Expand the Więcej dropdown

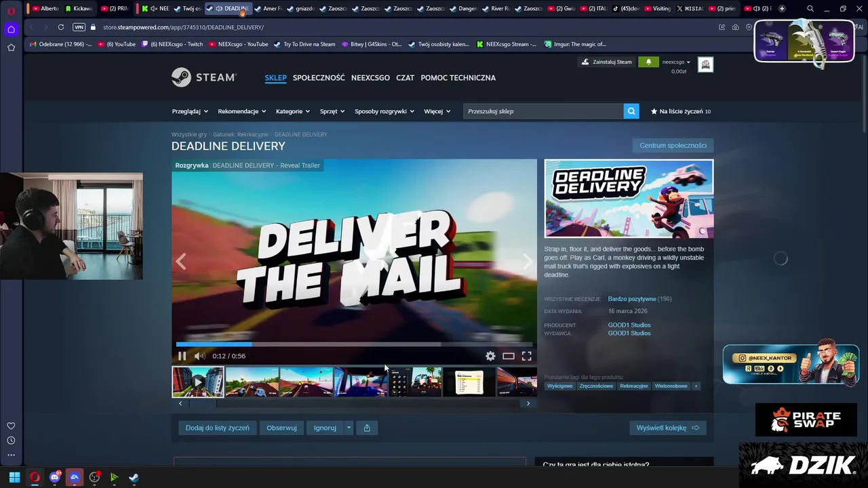pos(437,111)
